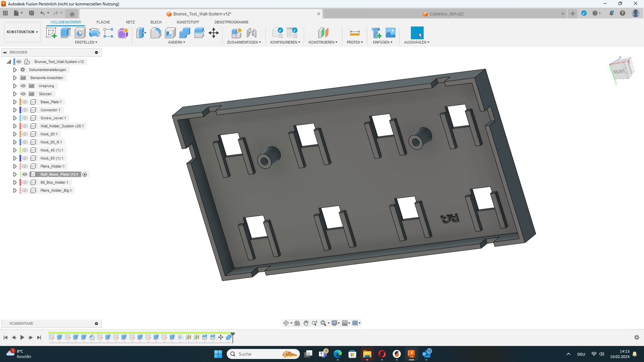644x362 pixels.
Task: Hide the Half_Base_Plate (1):1 body
Action: click(25, 174)
